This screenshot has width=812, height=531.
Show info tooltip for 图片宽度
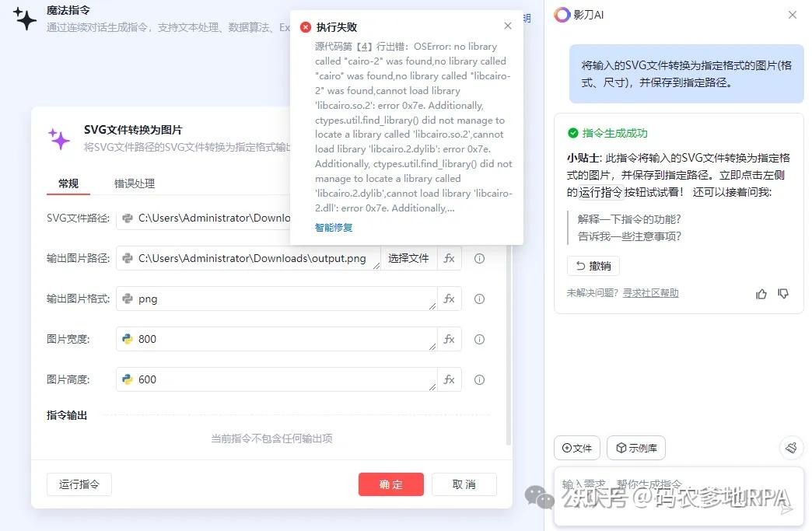(480, 339)
